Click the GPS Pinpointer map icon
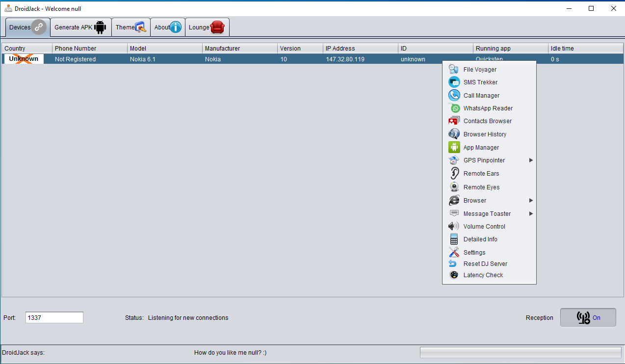Image resolution: width=625 pixels, height=364 pixels. 454,160
